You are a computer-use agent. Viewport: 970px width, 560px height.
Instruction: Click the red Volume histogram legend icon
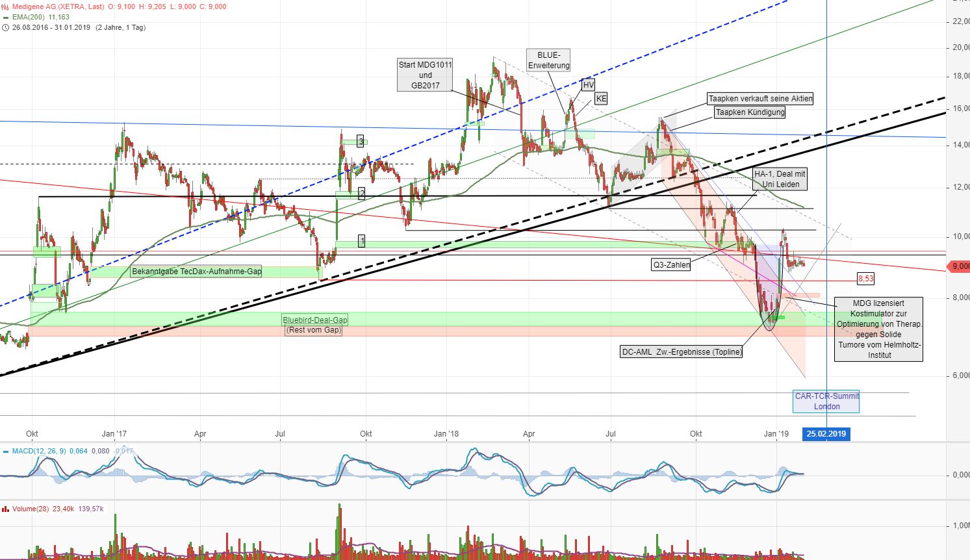[x=6, y=509]
